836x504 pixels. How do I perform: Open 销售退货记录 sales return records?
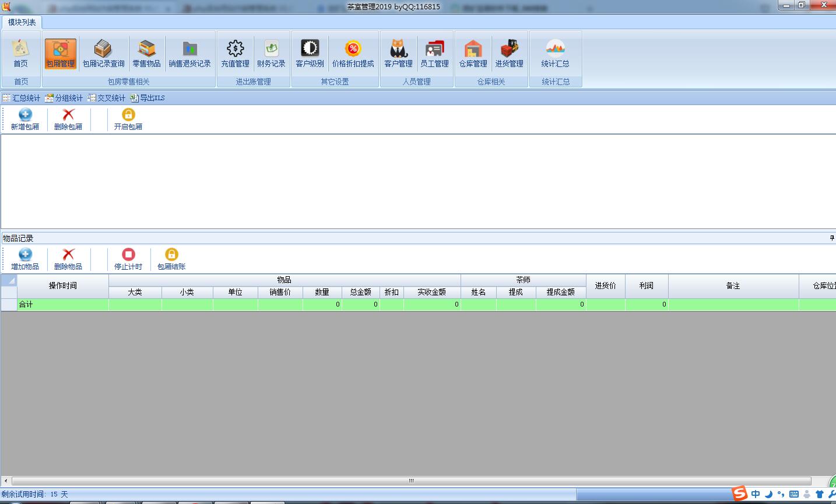click(x=189, y=54)
